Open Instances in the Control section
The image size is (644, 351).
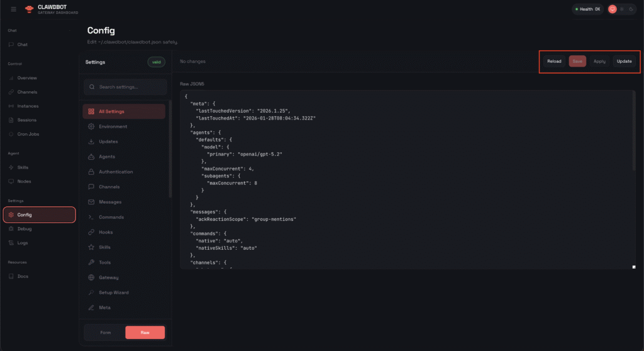(x=28, y=106)
